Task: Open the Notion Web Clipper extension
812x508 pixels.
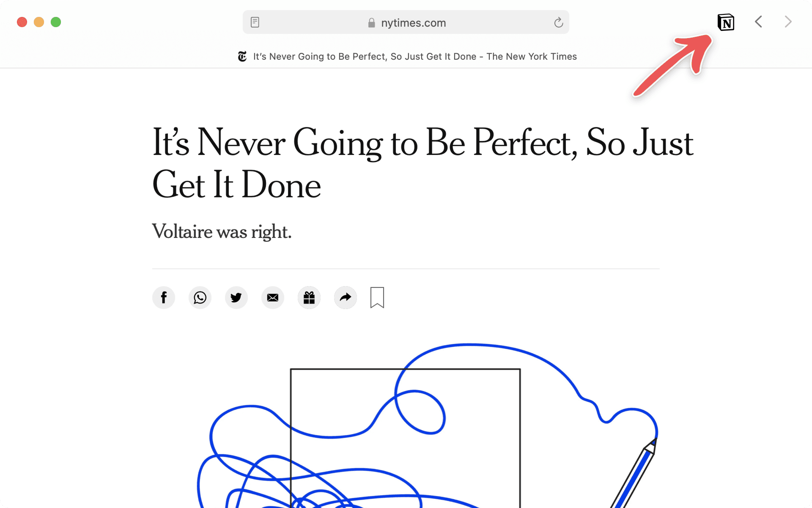Action: tap(726, 22)
